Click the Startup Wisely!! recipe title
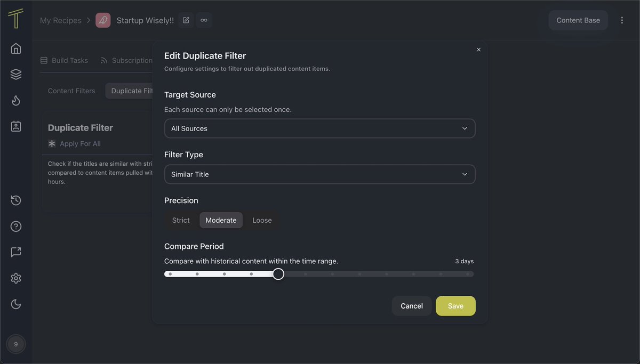The image size is (640, 364). (145, 20)
